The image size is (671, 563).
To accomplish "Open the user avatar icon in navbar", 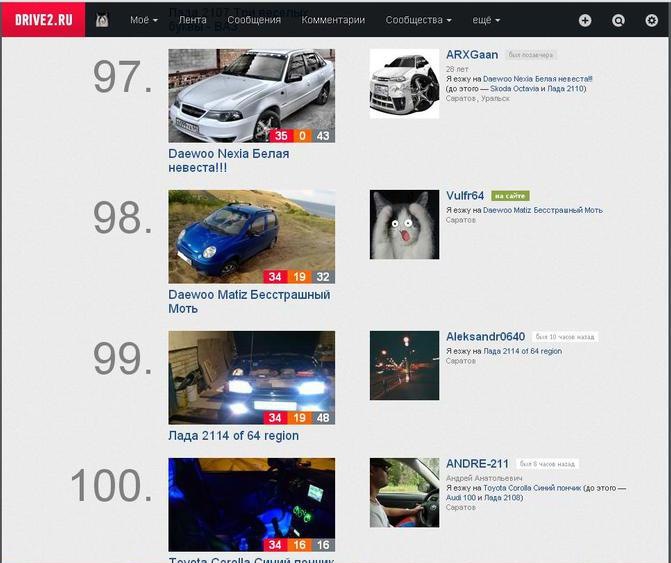I will (102, 20).
